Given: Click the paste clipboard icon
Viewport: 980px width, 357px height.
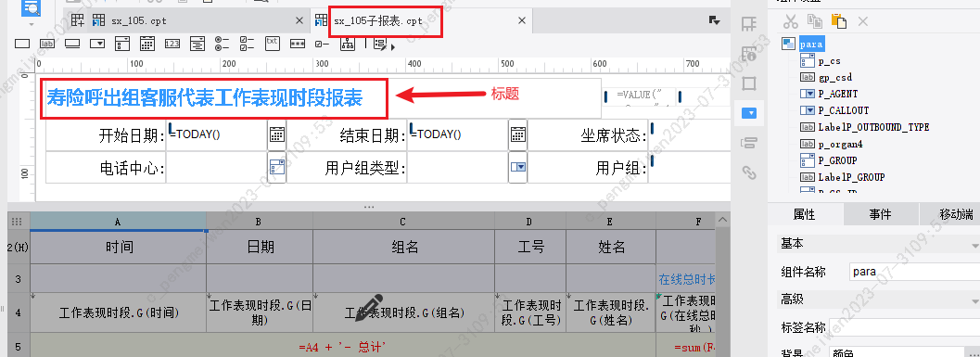Looking at the screenshot, I should 839,21.
